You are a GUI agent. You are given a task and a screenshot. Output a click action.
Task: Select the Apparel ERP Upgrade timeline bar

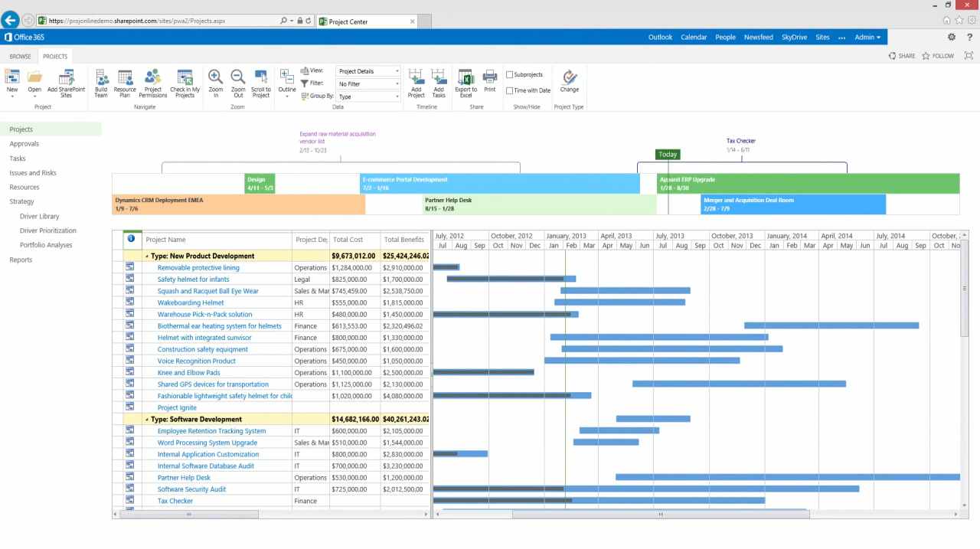coord(808,184)
